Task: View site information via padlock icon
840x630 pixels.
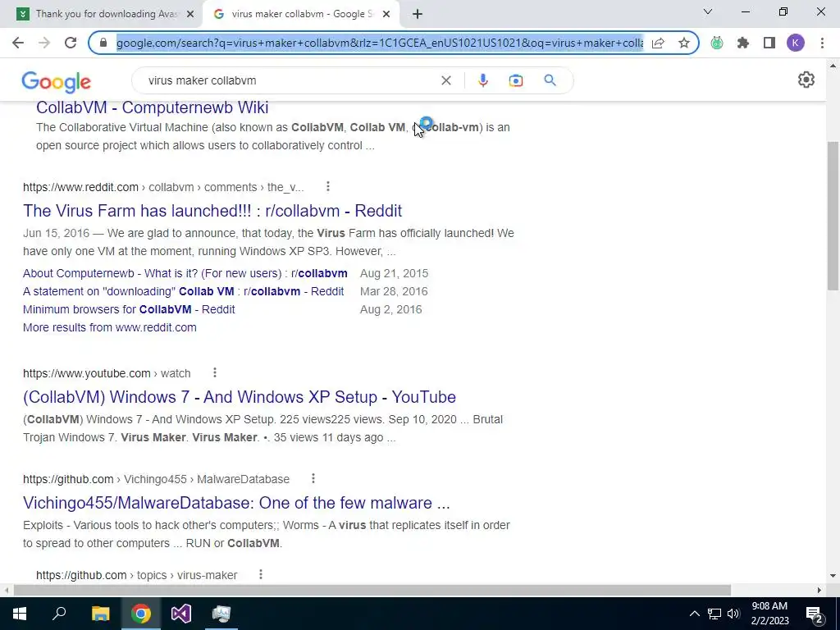Action: [103, 43]
